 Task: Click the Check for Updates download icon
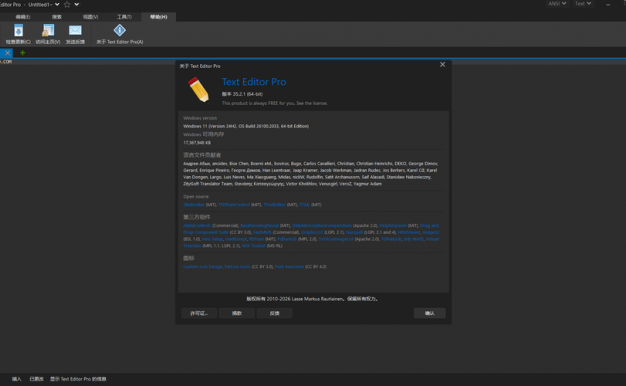pyautogui.click(x=18, y=31)
